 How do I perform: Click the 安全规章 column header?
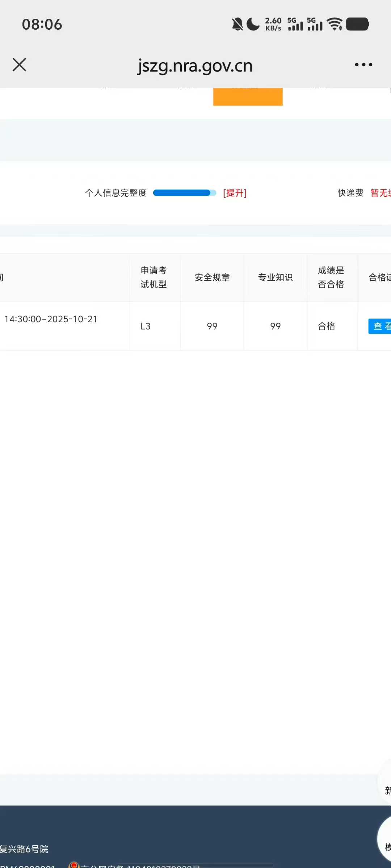coord(212,277)
